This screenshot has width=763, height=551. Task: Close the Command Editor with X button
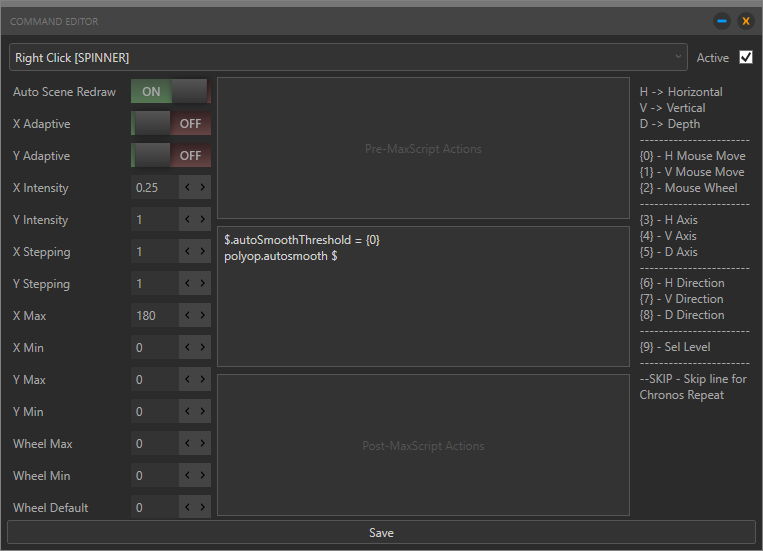[745, 21]
